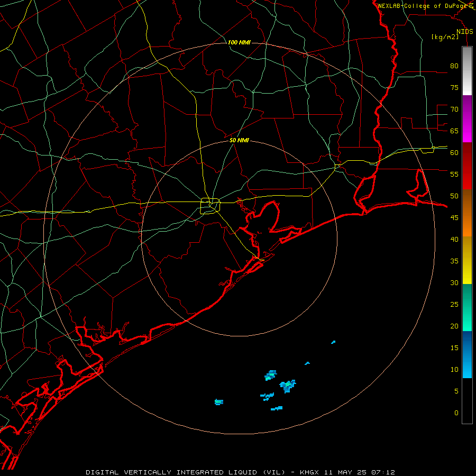The width and height of the screenshot is (476, 476).
Task: Pick the purple-magenta band of the color bar
Action: pyautogui.click(x=467, y=118)
